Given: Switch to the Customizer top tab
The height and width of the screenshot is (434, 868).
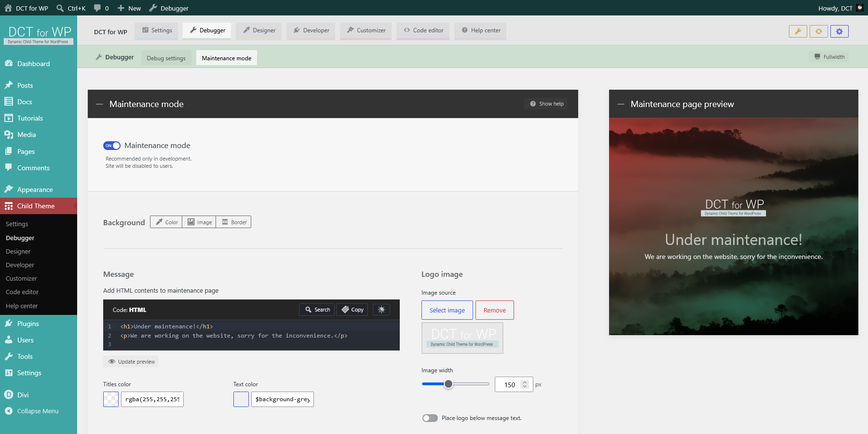Looking at the screenshot, I should click(366, 30).
